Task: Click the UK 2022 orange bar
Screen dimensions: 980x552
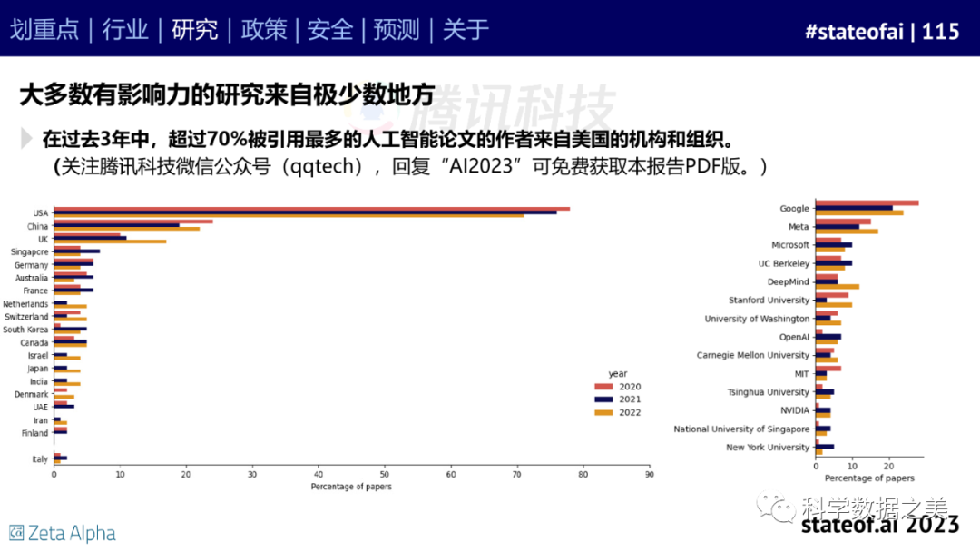Action: (110, 241)
